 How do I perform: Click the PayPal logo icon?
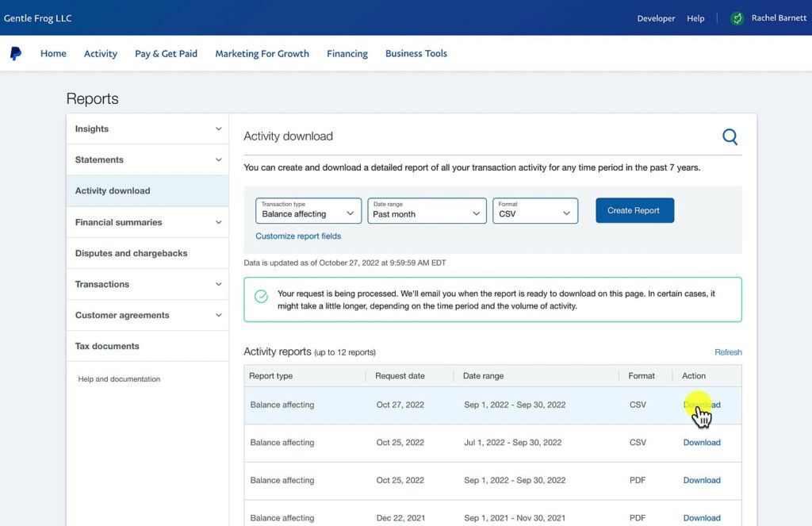coord(16,53)
